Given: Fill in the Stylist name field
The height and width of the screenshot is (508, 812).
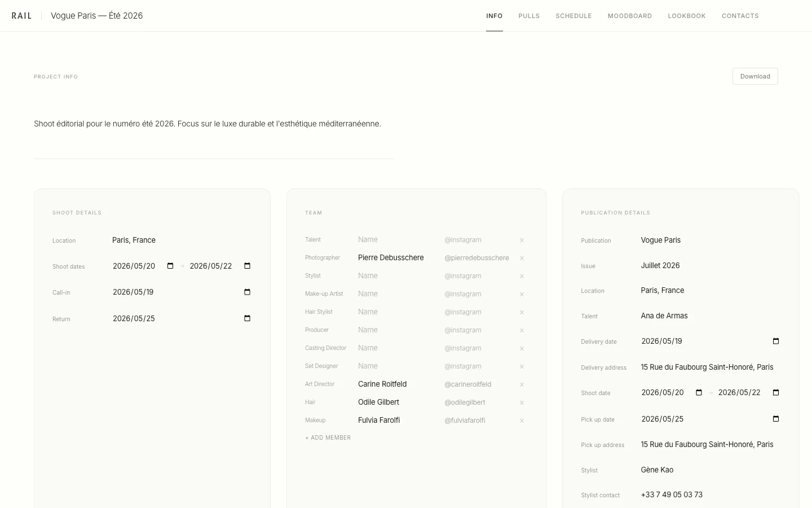Looking at the screenshot, I should click(x=397, y=276).
